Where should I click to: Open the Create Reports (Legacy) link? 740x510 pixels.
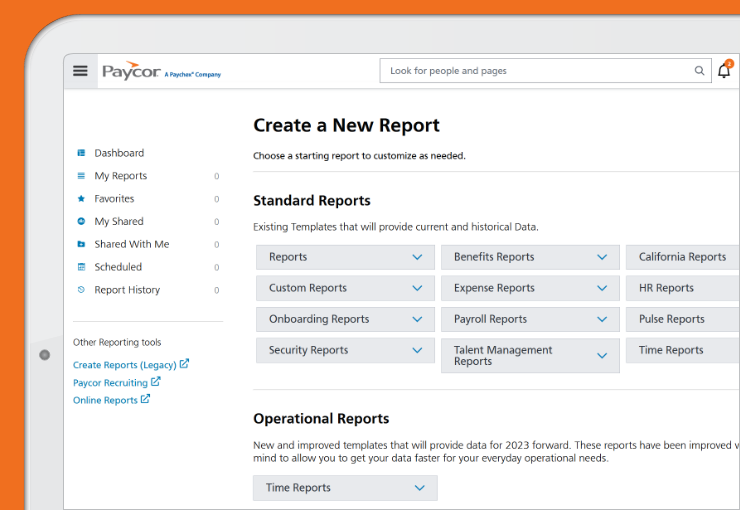(125, 365)
